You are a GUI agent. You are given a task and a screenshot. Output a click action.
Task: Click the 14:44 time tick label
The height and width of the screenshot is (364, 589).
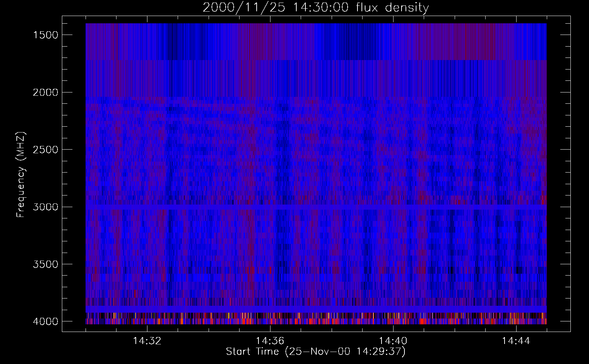[516, 341]
